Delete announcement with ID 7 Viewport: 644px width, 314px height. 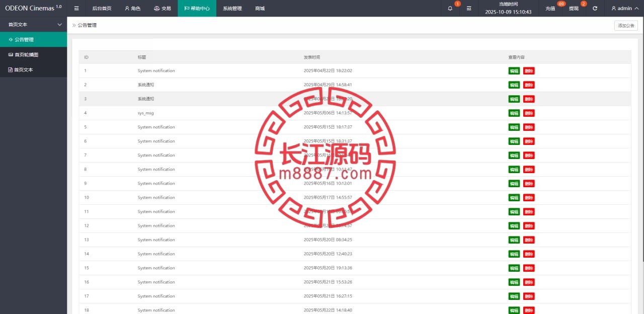pyautogui.click(x=529, y=155)
